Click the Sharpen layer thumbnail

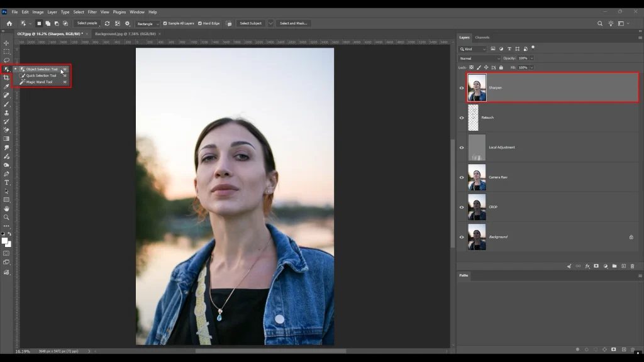click(x=477, y=87)
